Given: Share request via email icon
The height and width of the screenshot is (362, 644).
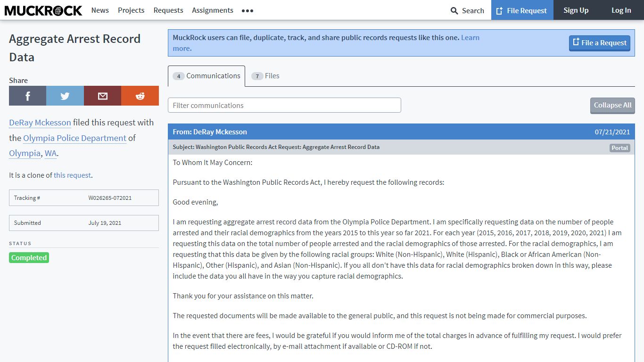Looking at the screenshot, I should tap(102, 96).
